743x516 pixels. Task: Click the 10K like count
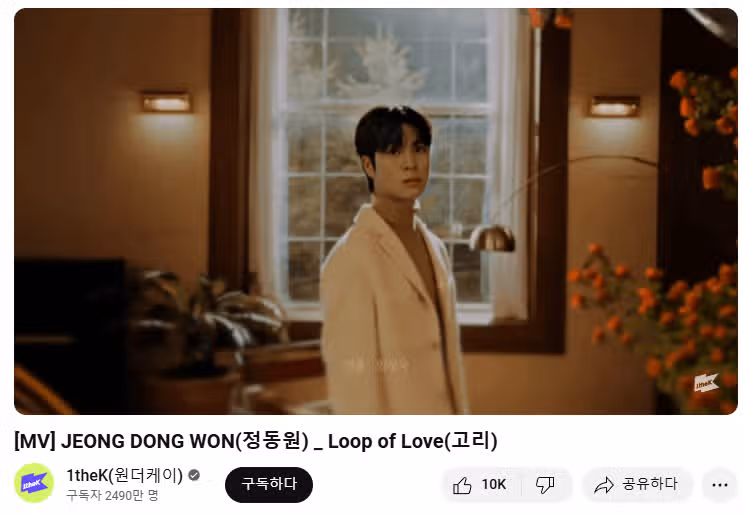click(494, 485)
